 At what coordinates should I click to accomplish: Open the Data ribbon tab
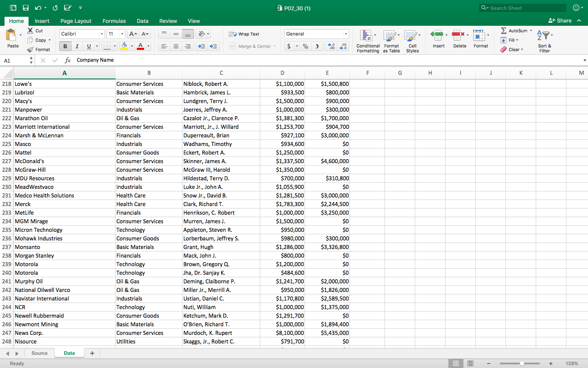coord(143,21)
